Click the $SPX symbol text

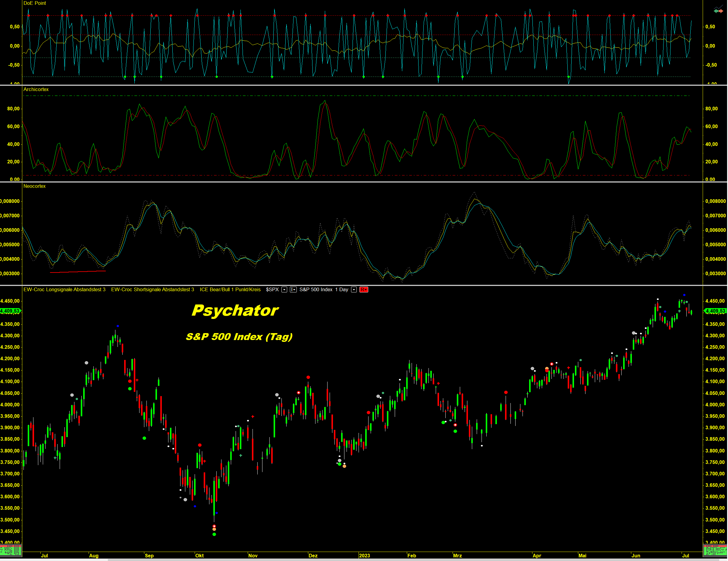point(272,289)
